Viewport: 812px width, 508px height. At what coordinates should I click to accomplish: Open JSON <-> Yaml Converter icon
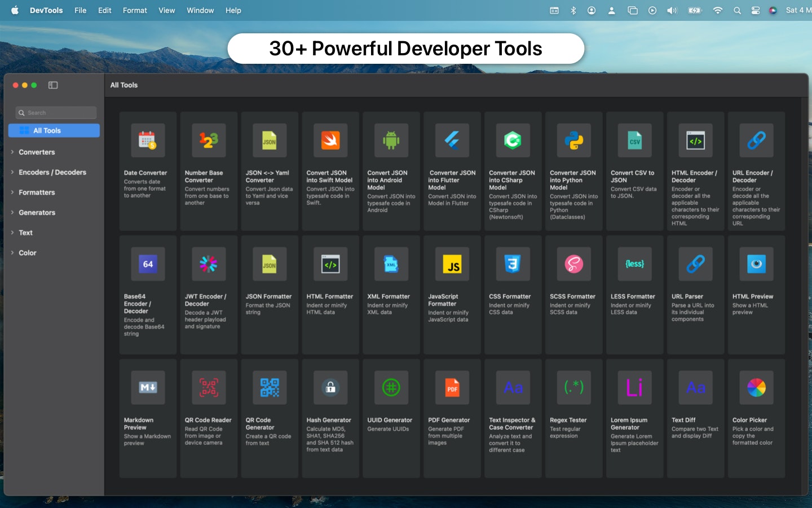tap(270, 140)
